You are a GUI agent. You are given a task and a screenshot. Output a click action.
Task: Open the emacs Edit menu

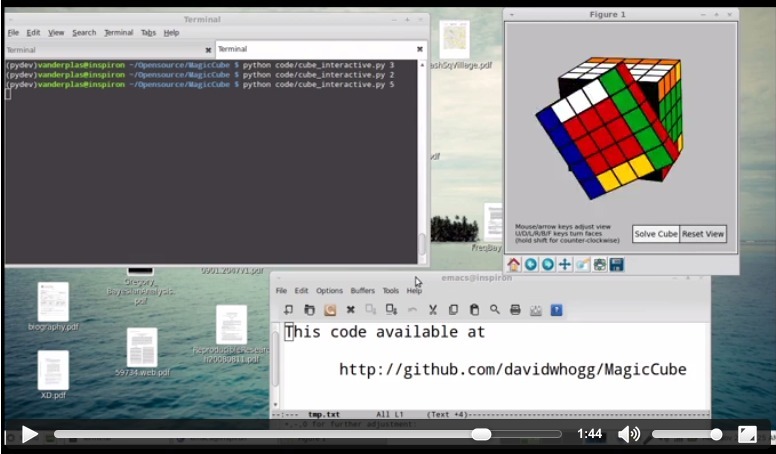(x=301, y=291)
